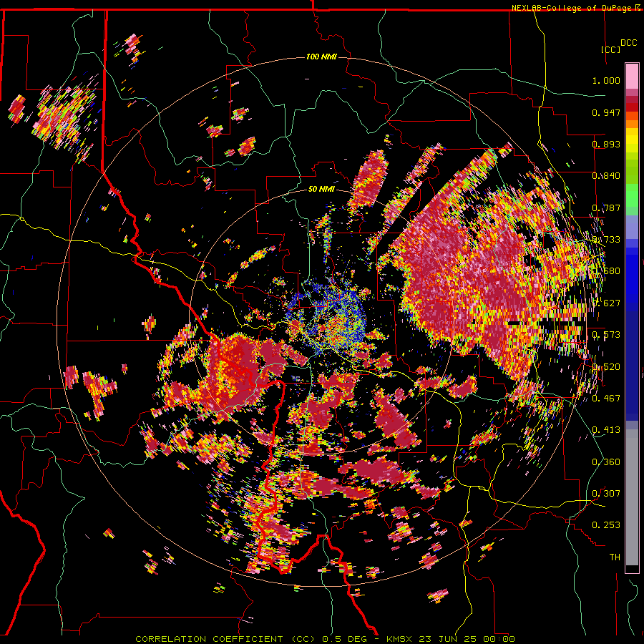This screenshot has height=644, width=644.
Task: Click the 0.360 legend value
Action: [606, 462]
